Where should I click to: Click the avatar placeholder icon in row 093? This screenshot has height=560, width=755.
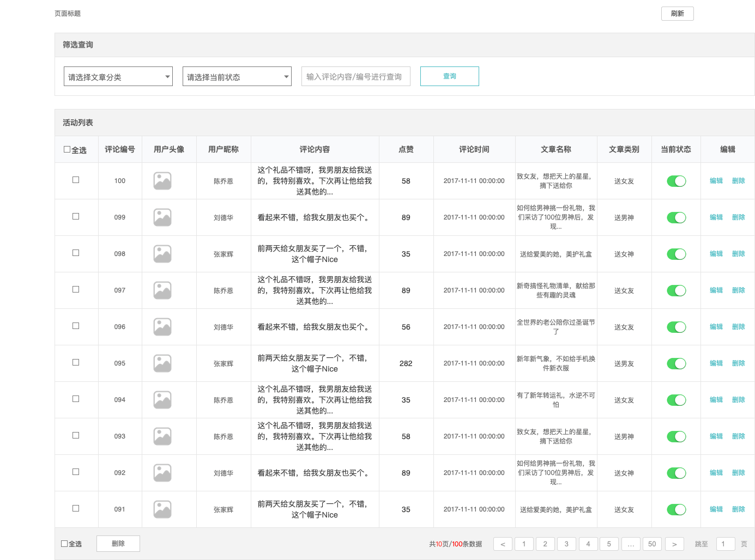162,436
